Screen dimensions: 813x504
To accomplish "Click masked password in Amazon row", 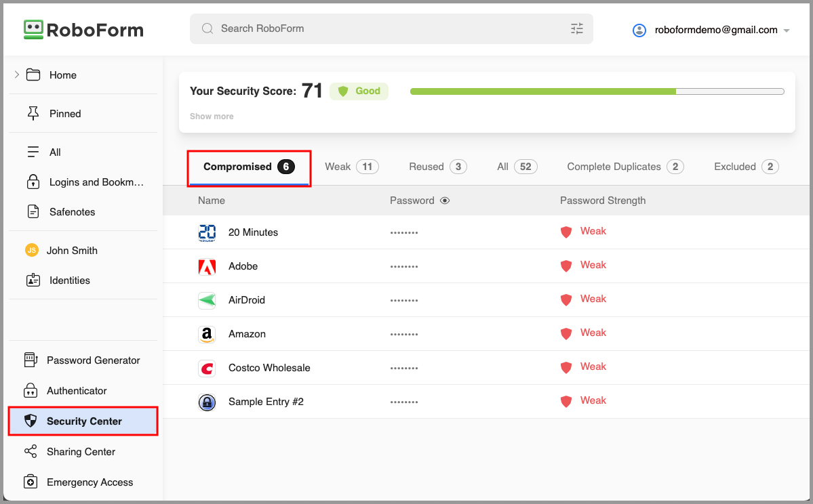I will pyautogui.click(x=404, y=335).
